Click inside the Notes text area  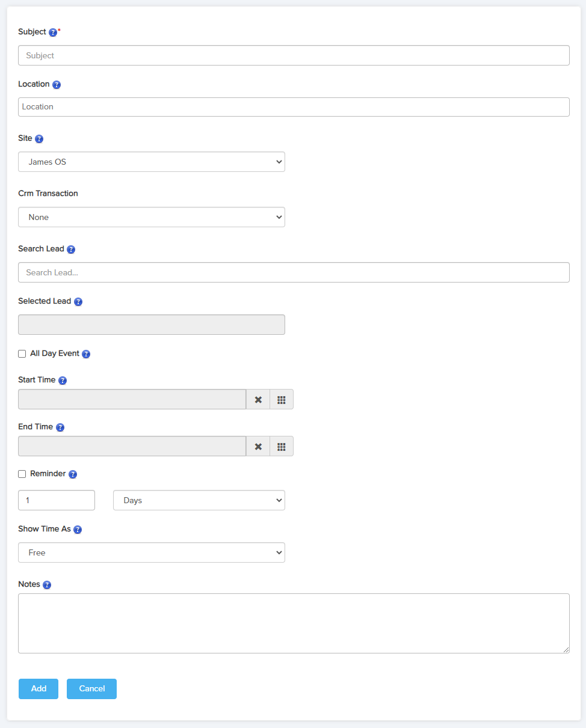294,623
